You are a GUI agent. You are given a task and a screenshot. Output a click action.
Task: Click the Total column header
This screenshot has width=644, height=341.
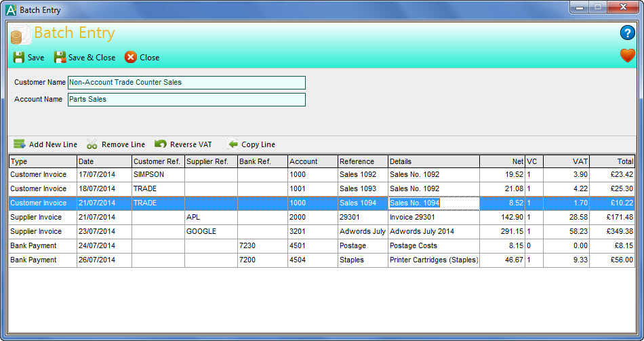pos(612,161)
